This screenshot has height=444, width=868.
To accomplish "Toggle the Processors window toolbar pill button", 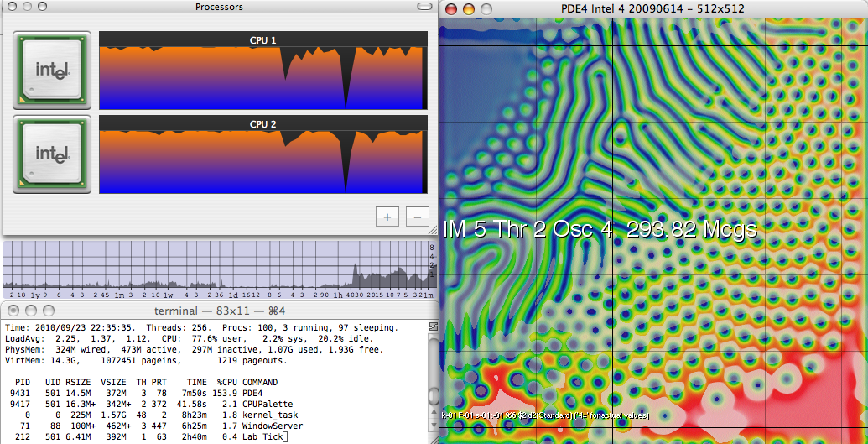I will coord(424,8).
